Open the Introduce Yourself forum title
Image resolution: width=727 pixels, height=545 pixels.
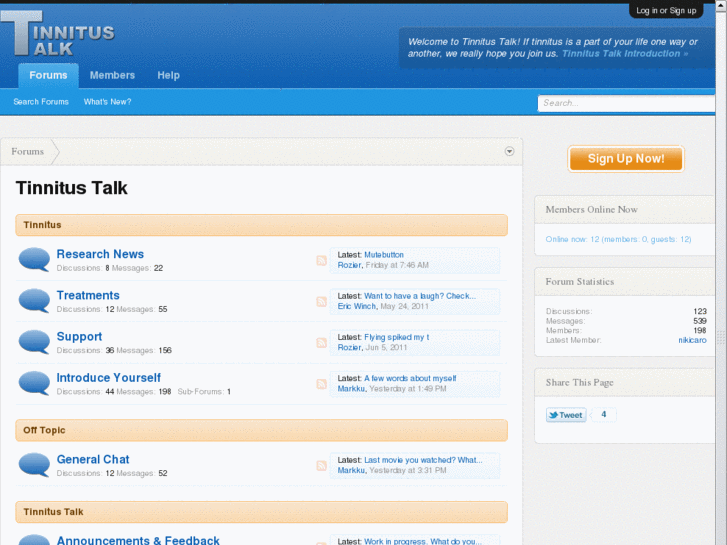point(108,378)
